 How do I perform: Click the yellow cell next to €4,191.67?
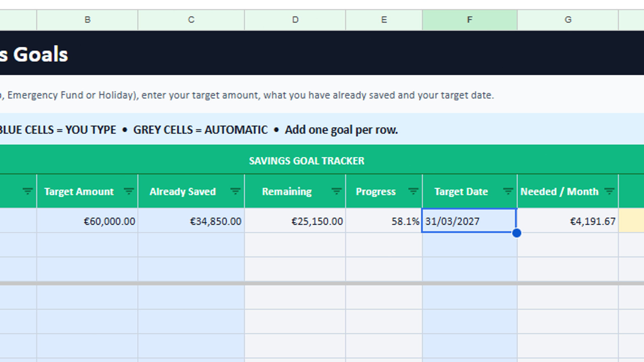[631, 221]
